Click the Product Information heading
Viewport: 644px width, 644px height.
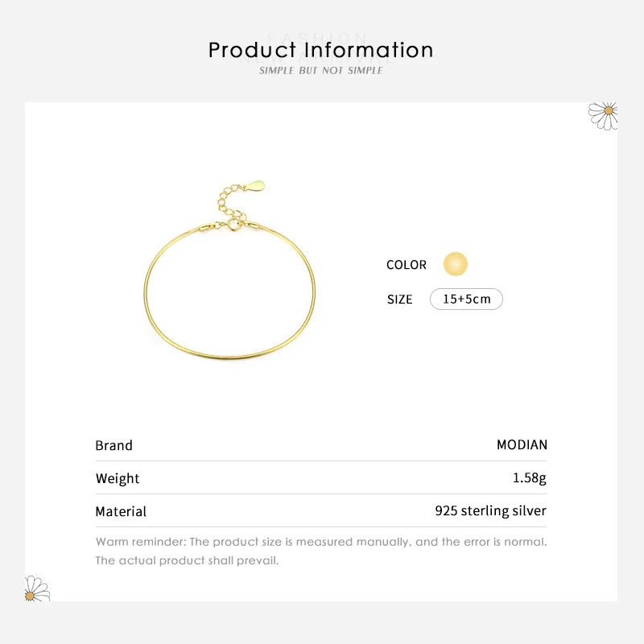point(321,50)
